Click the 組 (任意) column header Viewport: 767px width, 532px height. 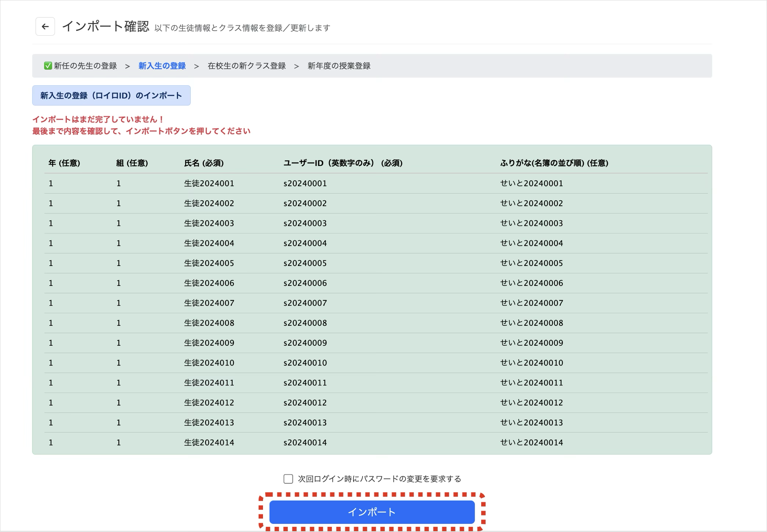pos(132,163)
